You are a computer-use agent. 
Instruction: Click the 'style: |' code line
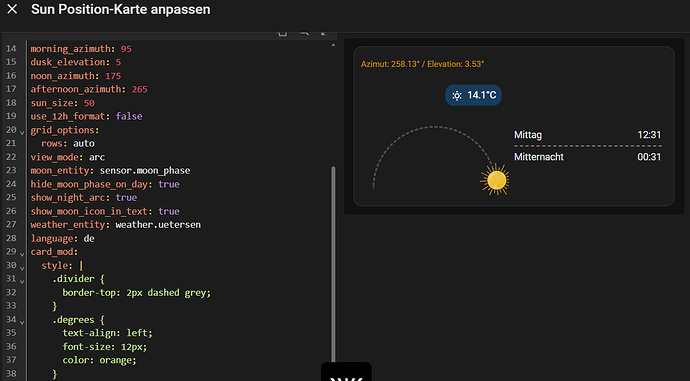(x=62, y=265)
